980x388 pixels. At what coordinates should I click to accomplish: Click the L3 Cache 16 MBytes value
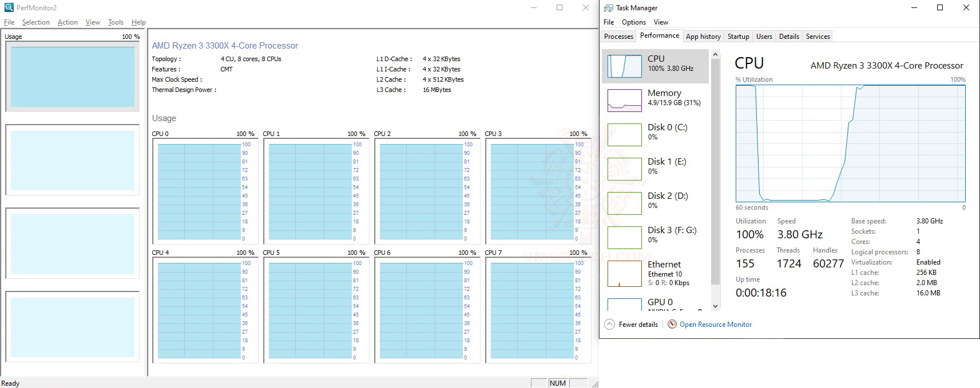[437, 90]
